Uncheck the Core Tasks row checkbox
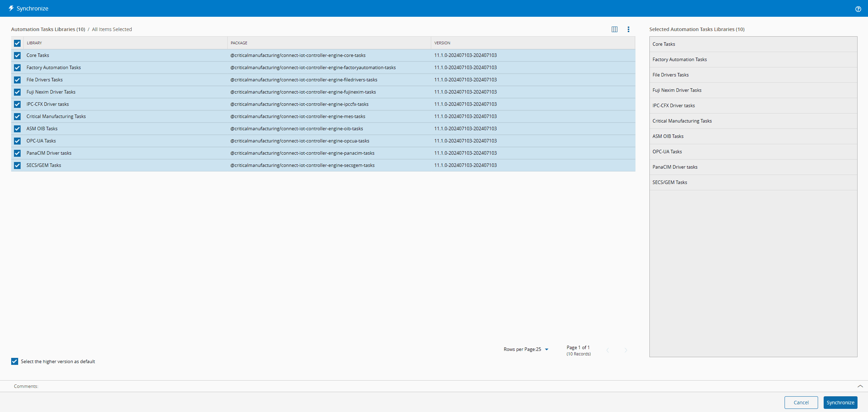The width and height of the screenshot is (868, 412). click(x=17, y=55)
